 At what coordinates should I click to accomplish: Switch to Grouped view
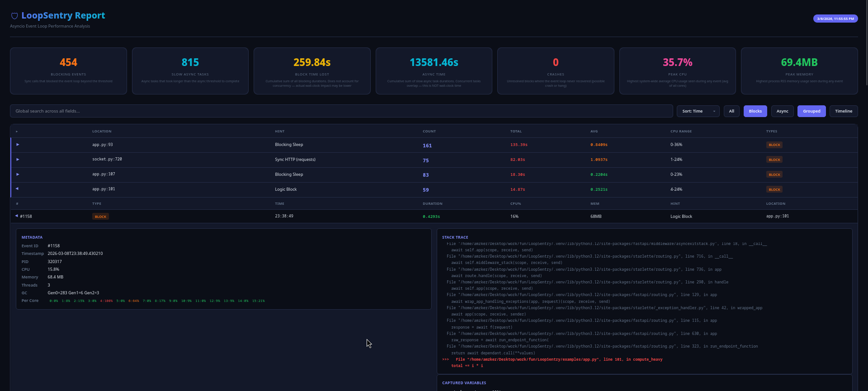click(x=811, y=111)
